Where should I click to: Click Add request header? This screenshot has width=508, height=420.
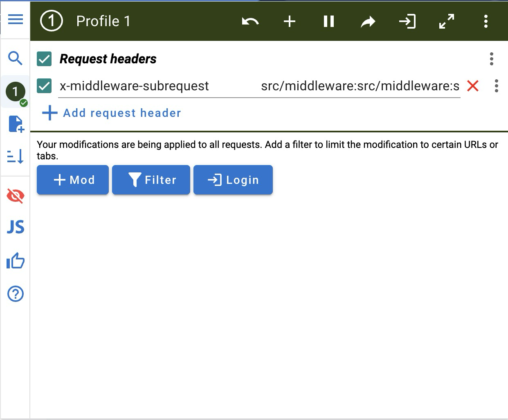[112, 113]
